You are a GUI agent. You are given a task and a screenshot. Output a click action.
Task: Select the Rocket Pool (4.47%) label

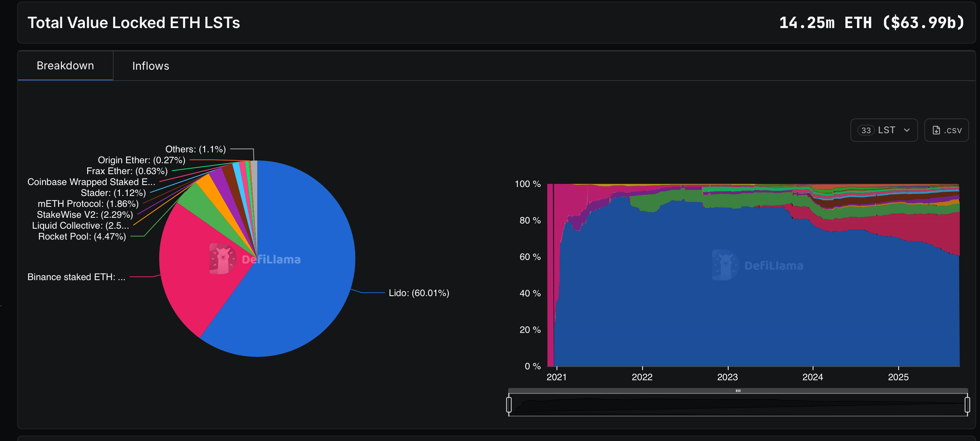point(82,236)
